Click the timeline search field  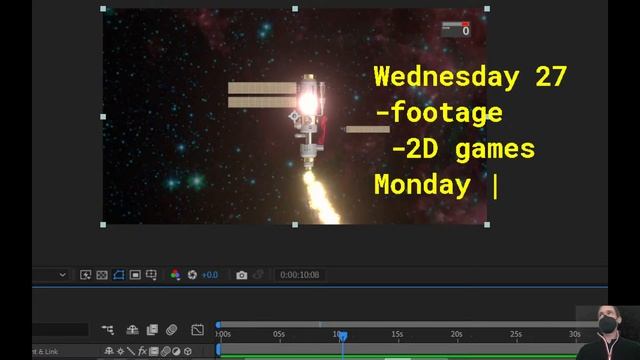click(60, 329)
